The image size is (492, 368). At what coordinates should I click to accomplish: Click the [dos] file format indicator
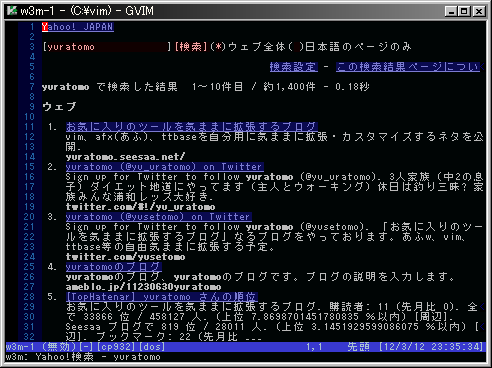pos(152,347)
